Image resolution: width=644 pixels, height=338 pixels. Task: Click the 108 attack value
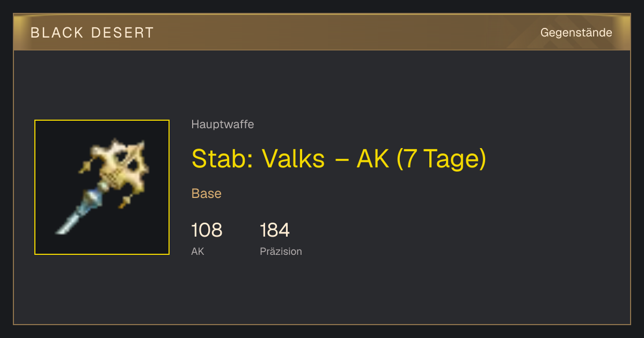207,230
